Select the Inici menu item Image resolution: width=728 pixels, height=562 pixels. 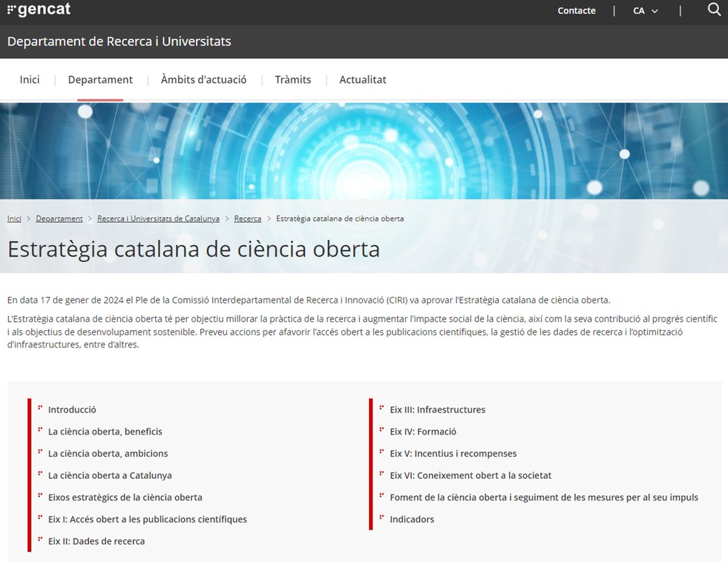30,80
